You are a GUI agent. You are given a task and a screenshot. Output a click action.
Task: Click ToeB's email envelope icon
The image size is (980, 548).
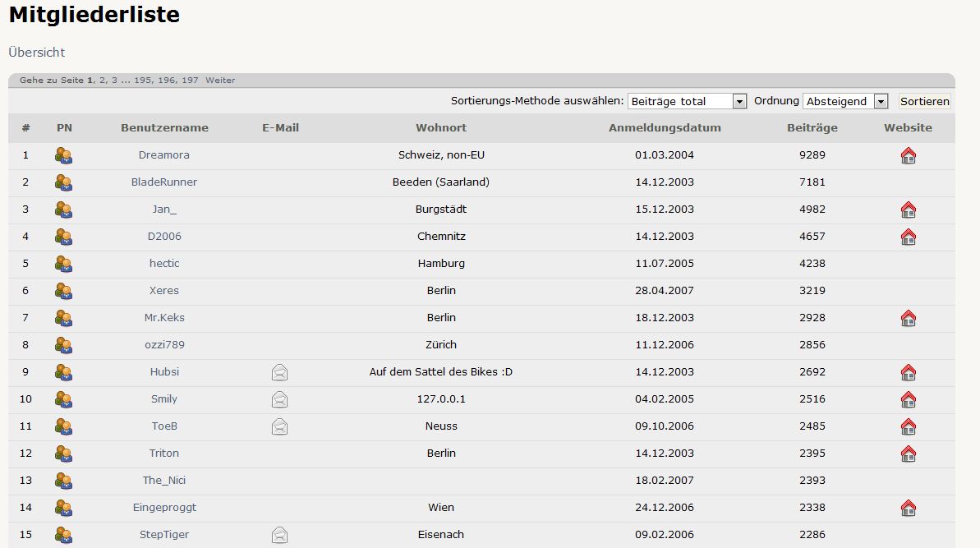pyautogui.click(x=279, y=426)
